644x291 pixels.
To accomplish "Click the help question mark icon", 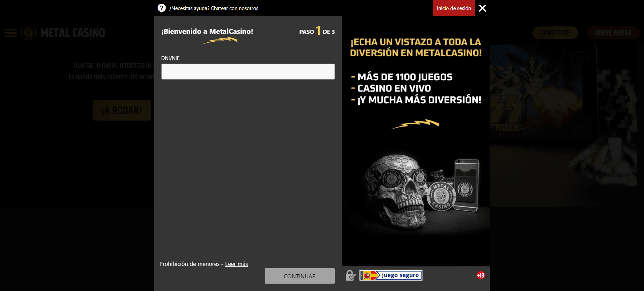I will (162, 8).
